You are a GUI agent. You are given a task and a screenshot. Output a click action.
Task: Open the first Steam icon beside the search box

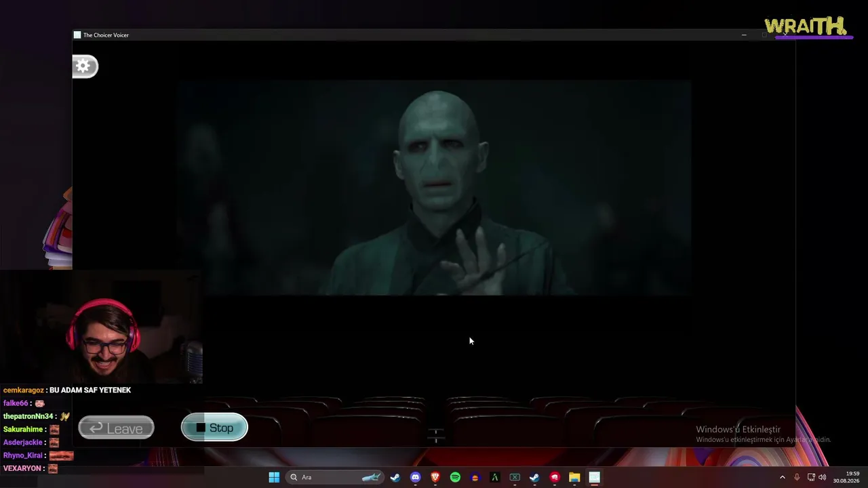[x=395, y=477]
